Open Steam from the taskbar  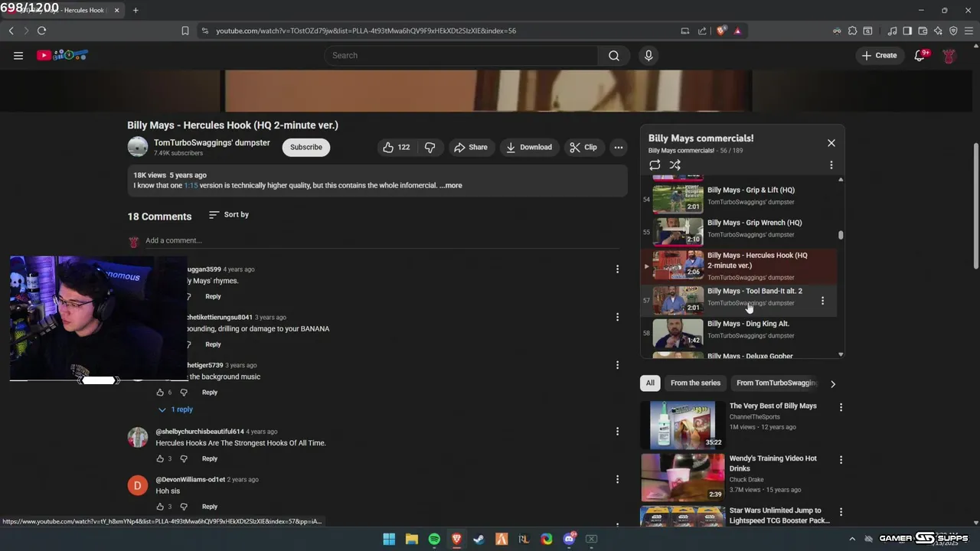point(479,539)
